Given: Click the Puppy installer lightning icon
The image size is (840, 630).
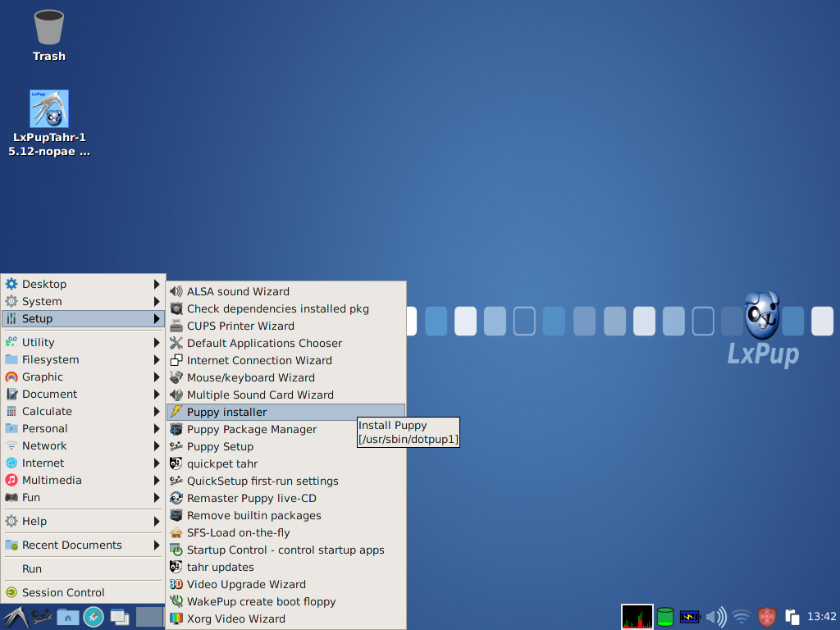Looking at the screenshot, I should pos(176,412).
